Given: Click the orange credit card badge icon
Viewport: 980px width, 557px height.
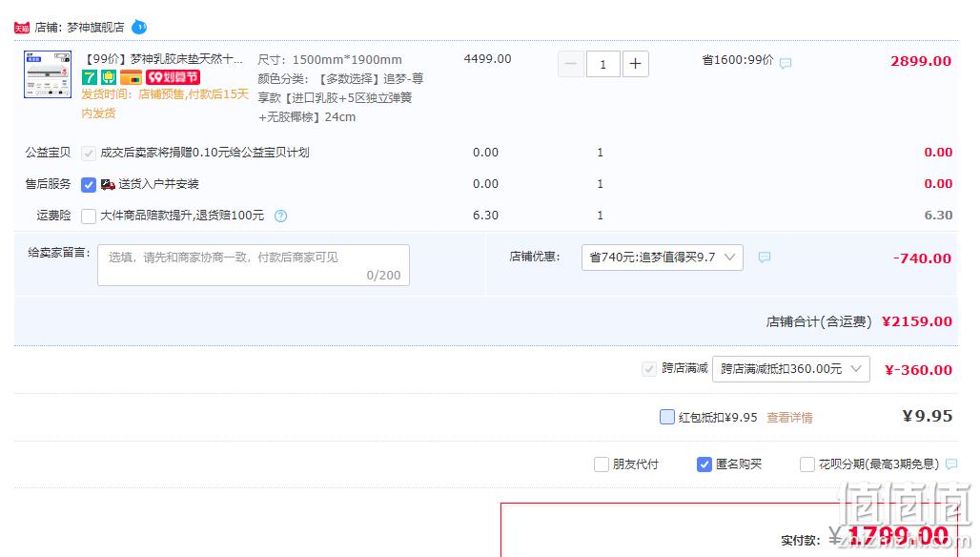Looking at the screenshot, I should (x=132, y=77).
